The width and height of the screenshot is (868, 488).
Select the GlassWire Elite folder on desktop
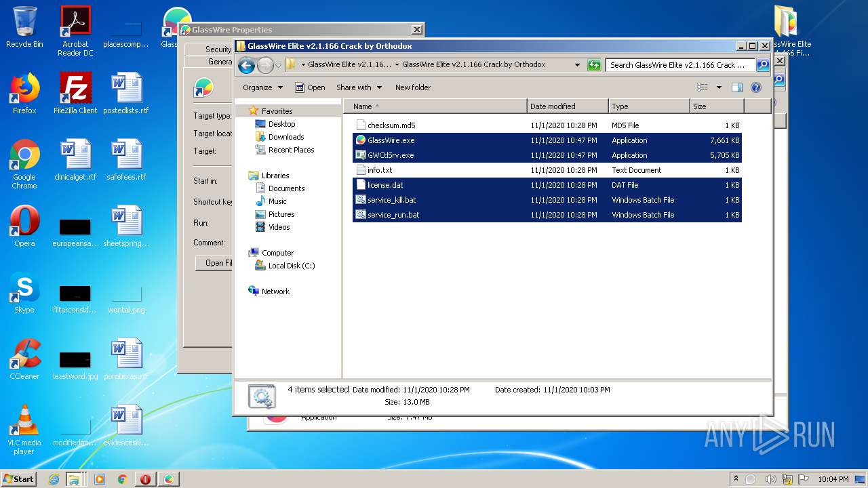pyautogui.click(x=787, y=31)
